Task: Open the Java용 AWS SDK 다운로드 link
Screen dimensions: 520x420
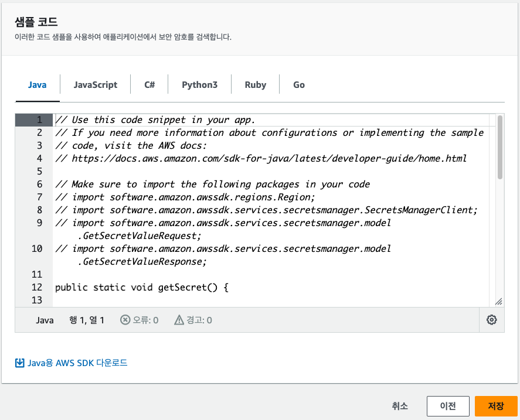Action: (x=77, y=363)
